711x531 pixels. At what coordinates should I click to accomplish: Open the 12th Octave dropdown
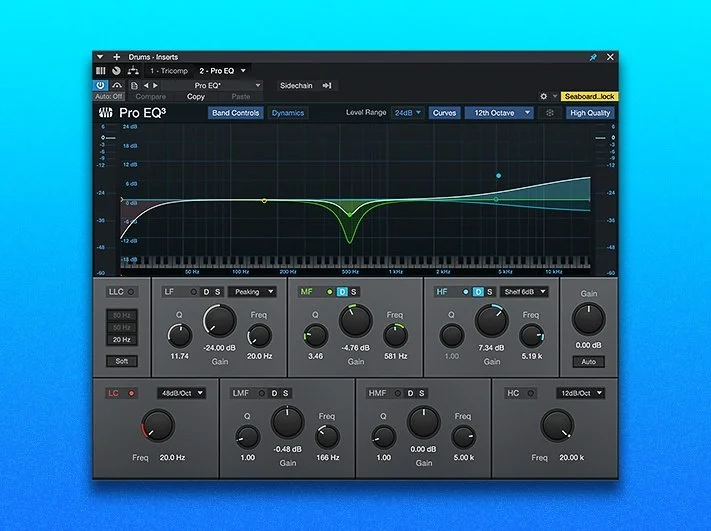[x=499, y=113]
